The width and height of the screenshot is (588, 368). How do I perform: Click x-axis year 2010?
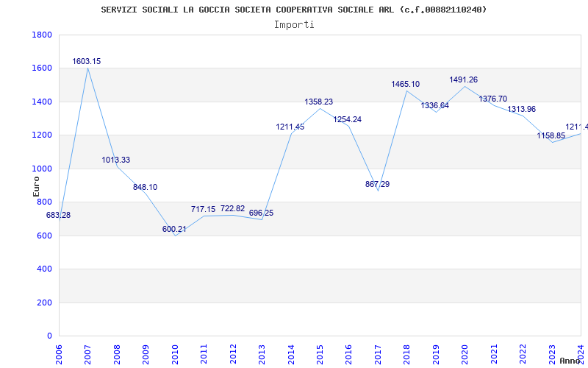pos(175,354)
